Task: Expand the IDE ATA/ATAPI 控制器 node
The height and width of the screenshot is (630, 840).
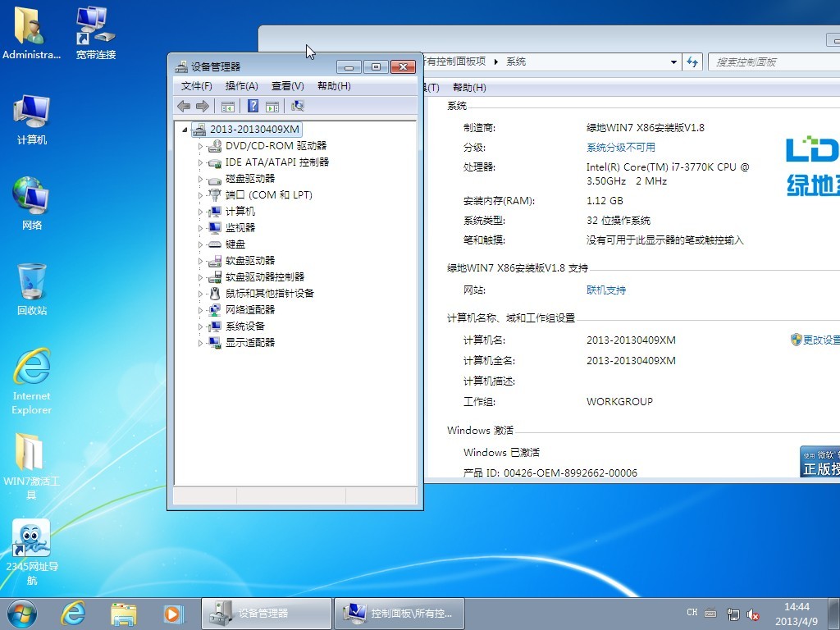Action: click(200, 162)
